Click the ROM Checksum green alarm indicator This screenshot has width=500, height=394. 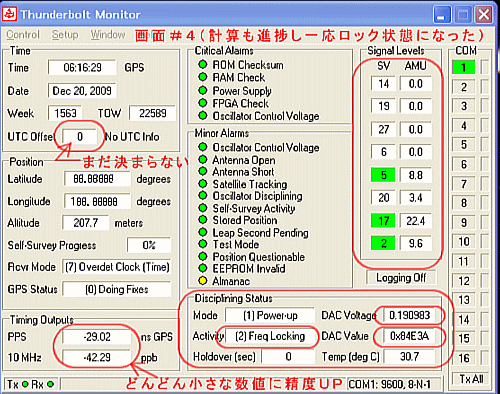(x=202, y=64)
